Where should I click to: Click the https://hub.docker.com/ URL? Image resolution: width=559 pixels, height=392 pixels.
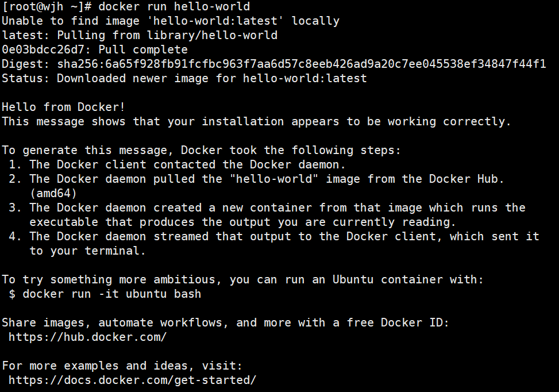pyautogui.click(x=87, y=337)
